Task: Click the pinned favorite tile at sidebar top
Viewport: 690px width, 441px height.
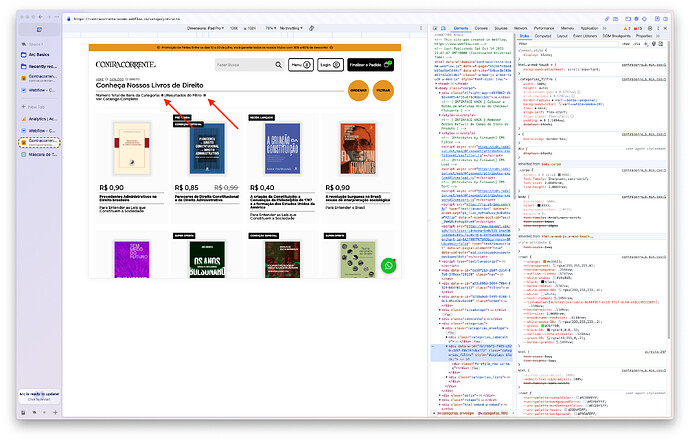Action: pos(39,29)
